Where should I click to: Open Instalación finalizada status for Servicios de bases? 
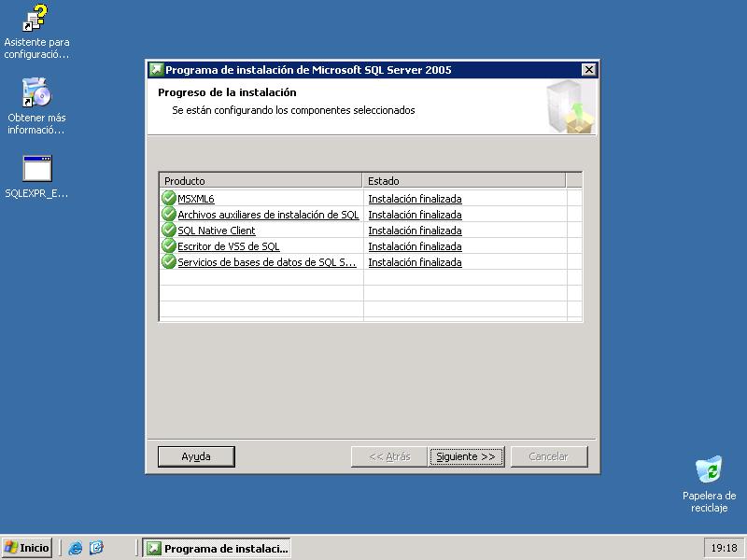(415, 262)
